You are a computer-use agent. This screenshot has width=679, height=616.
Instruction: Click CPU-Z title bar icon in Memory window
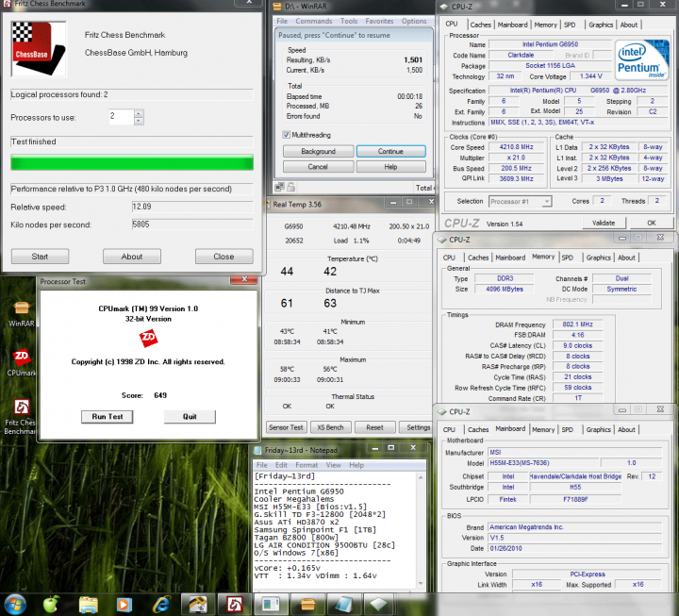click(x=441, y=240)
